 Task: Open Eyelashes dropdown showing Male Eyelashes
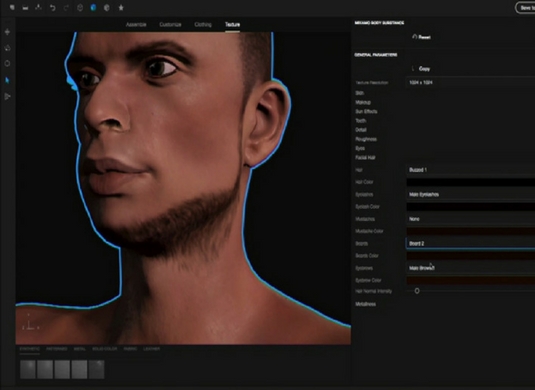471,194
